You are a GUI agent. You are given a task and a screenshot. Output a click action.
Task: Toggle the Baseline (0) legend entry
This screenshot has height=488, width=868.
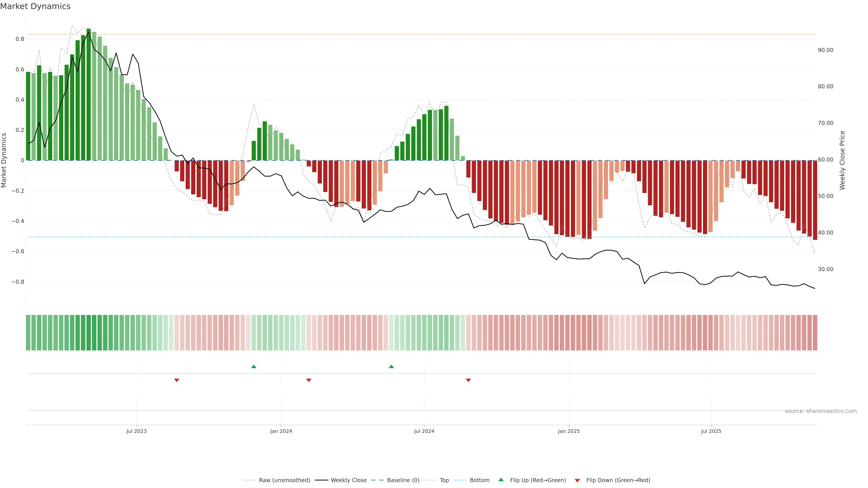403,480
